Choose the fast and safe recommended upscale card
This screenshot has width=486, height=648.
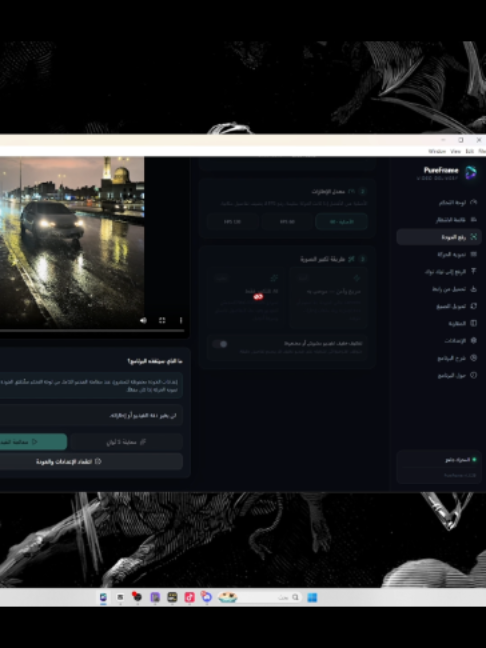coord(328,297)
